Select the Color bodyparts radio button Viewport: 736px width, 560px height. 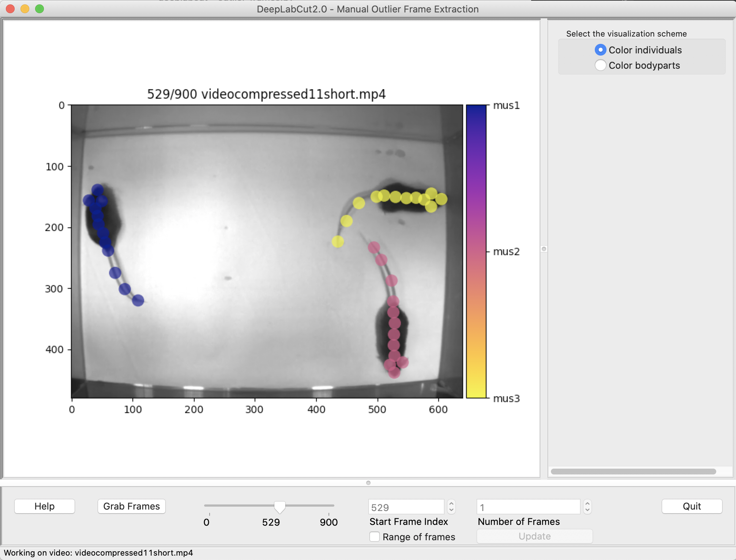pyautogui.click(x=600, y=65)
